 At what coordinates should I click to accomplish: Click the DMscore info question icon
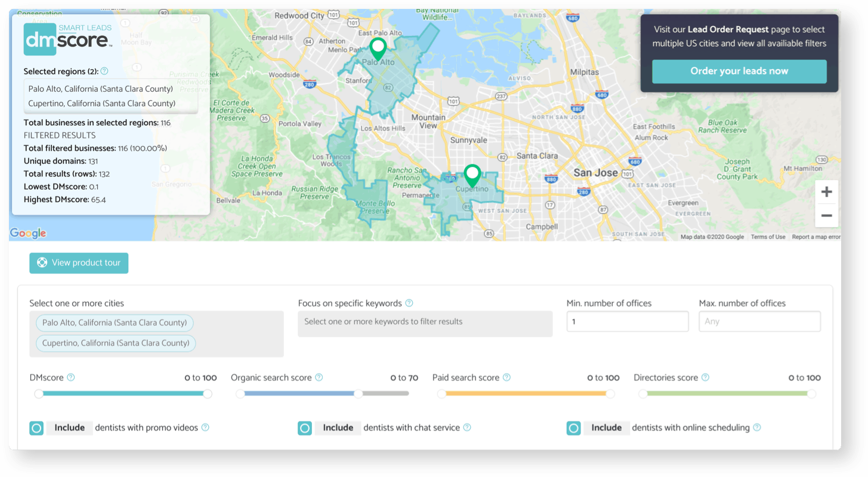click(x=71, y=377)
